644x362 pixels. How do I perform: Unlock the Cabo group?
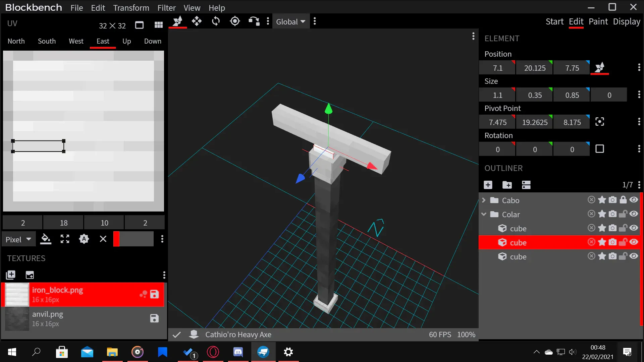pos(623,200)
